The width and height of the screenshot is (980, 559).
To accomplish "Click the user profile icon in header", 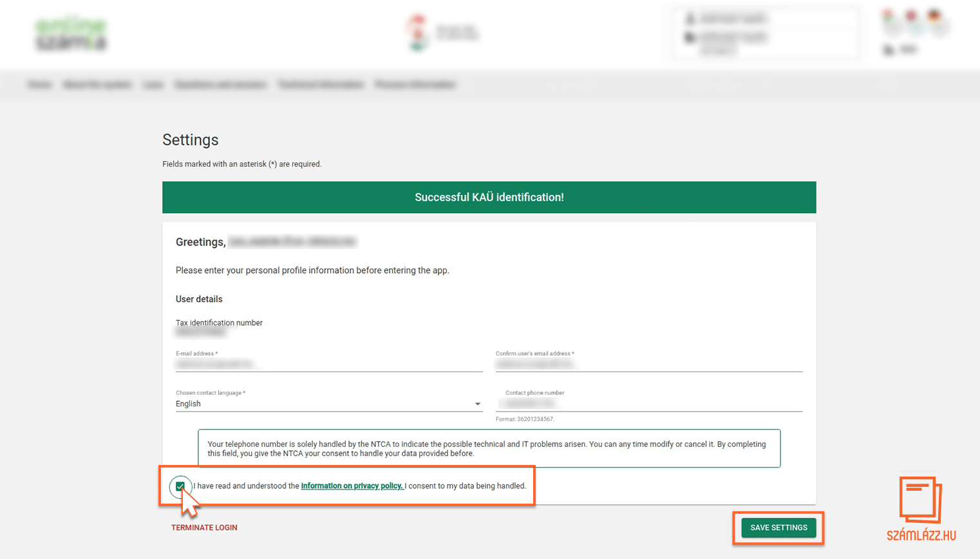I will 690,19.
